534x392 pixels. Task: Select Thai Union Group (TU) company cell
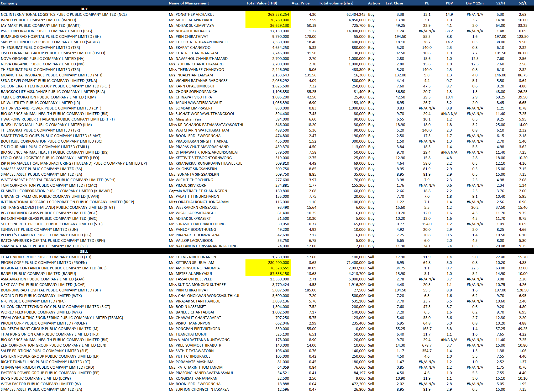[x=46, y=257]
